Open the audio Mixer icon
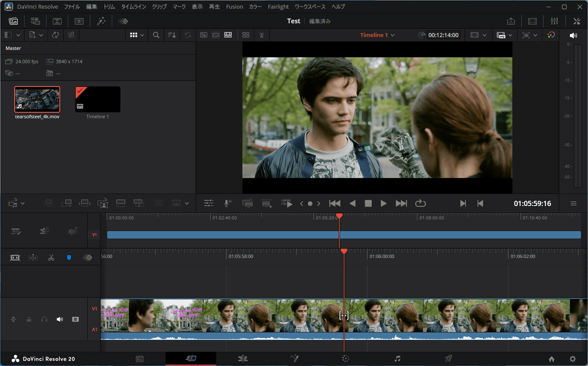588x366 pixels. 555,21
